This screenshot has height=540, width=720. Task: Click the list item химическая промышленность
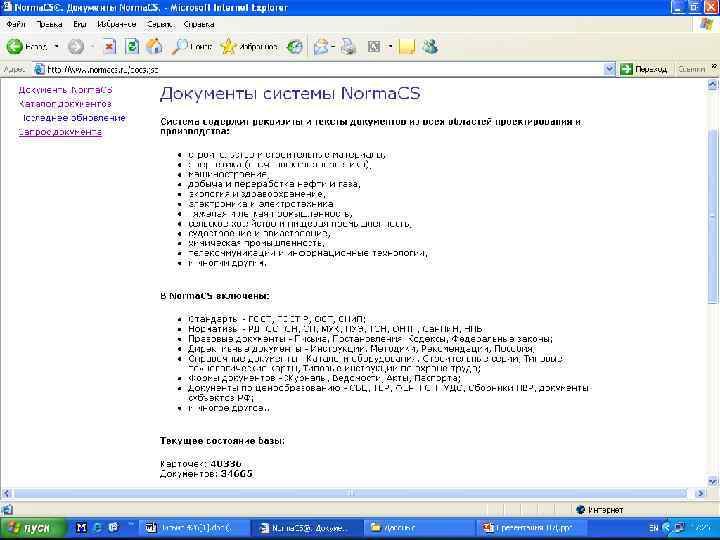[x=256, y=243]
